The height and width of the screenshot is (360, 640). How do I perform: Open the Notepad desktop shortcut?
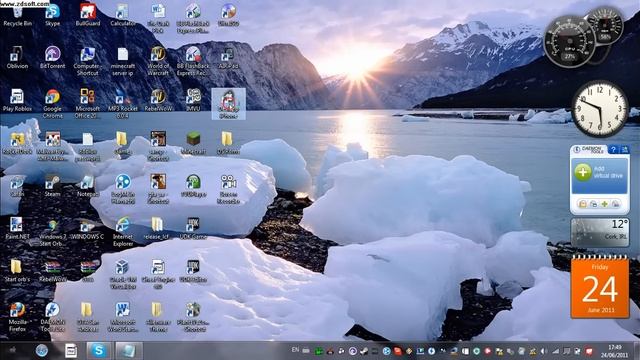[87, 186]
